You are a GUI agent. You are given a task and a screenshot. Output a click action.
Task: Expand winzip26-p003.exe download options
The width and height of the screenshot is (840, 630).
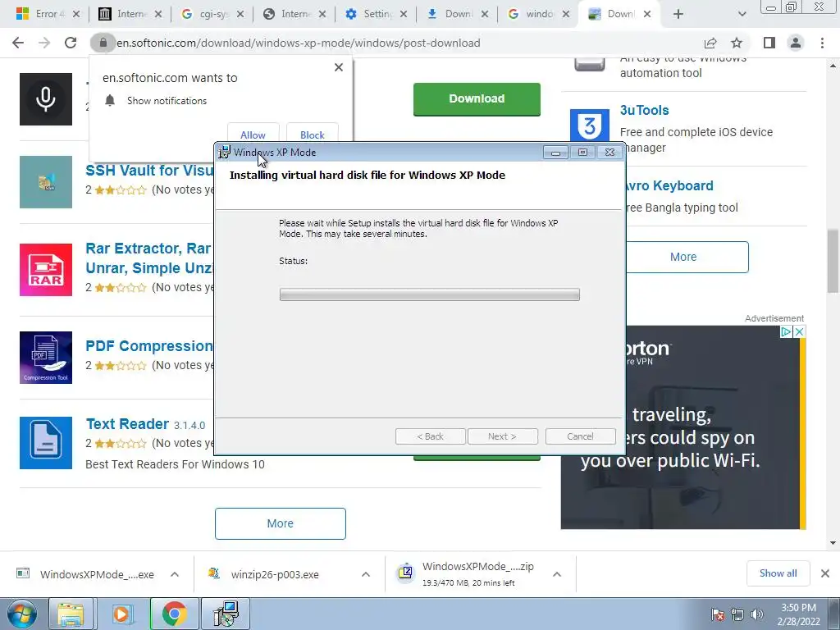tap(366, 574)
